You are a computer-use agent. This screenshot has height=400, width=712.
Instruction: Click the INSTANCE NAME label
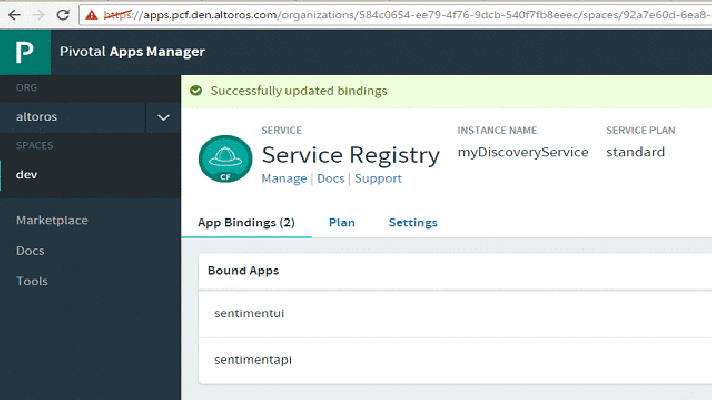[497, 130]
